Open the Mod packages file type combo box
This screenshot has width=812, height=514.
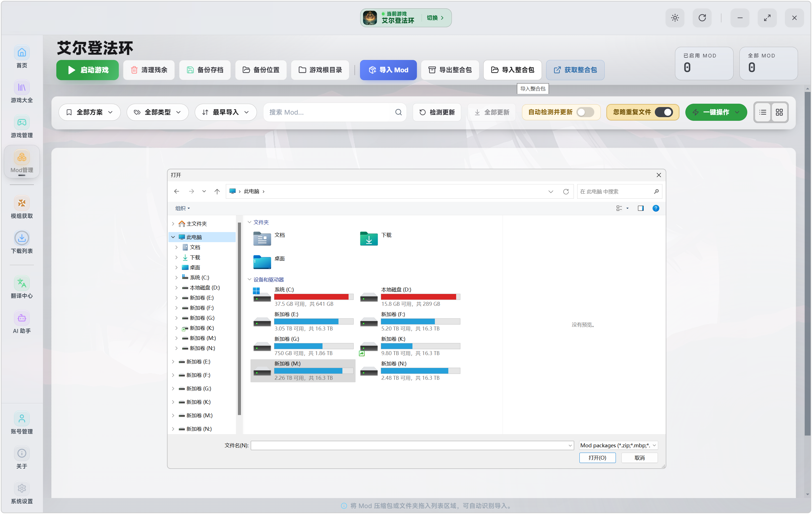tap(618, 446)
